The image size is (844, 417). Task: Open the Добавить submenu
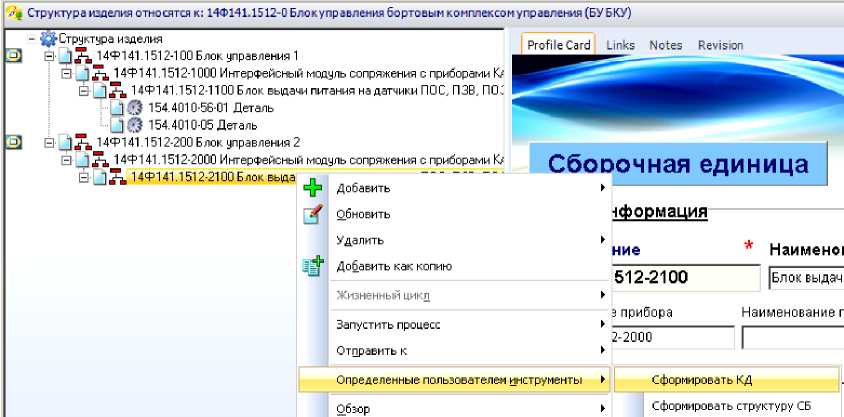click(455, 188)
